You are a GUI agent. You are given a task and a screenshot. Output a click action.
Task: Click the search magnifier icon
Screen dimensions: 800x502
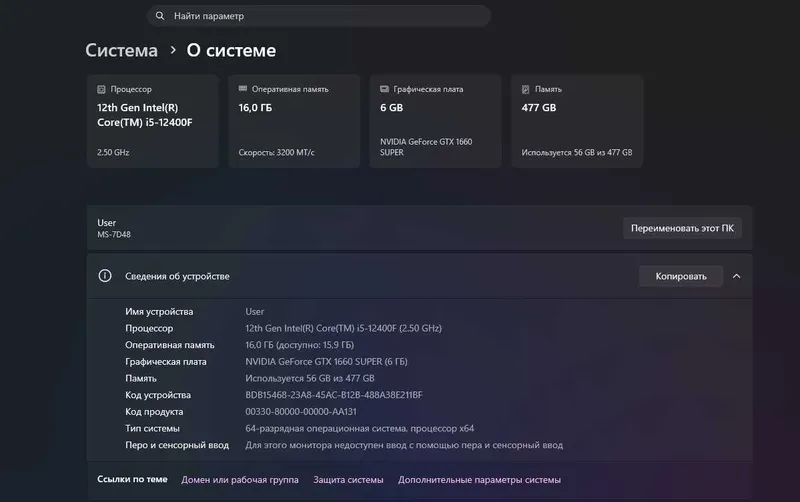[x=160, y=16]
